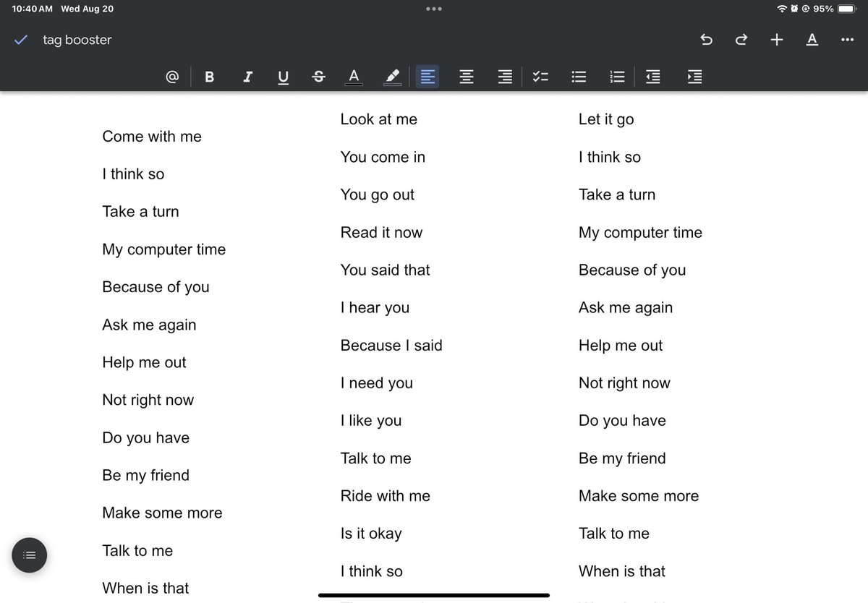Screen dimensions: 868x603
Task: Tap the battery indicator in status bar
Action: click(848, 9)
